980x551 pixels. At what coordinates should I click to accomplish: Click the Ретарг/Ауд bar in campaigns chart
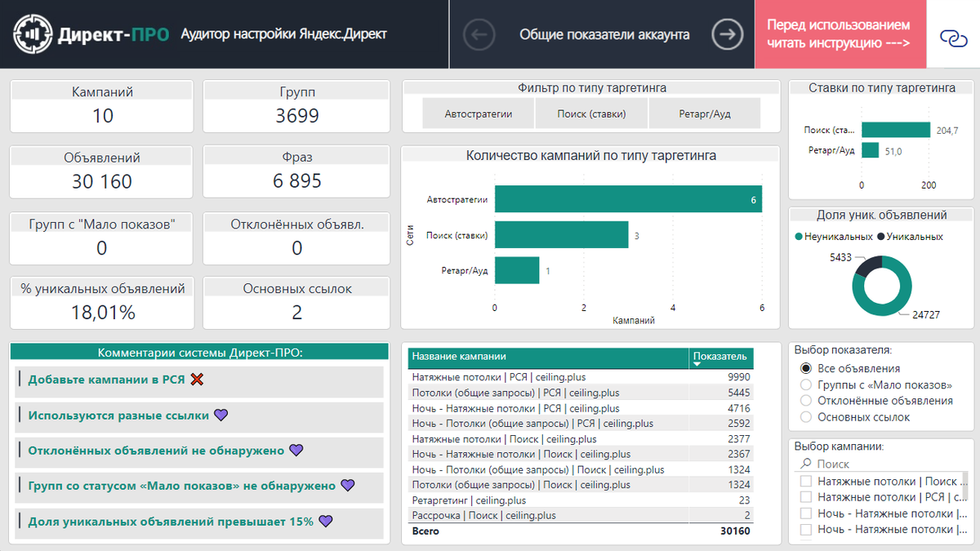tap(517, 270)
